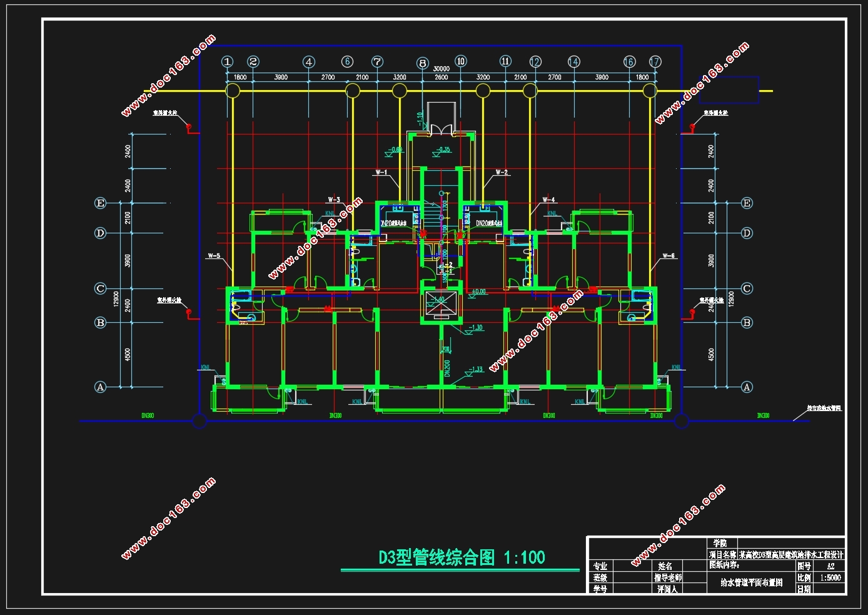Image resolution: width=868 pixels, height=615 pixels.
Task: Click the elevator shaft symbol in the core
Action: (441, 303)
